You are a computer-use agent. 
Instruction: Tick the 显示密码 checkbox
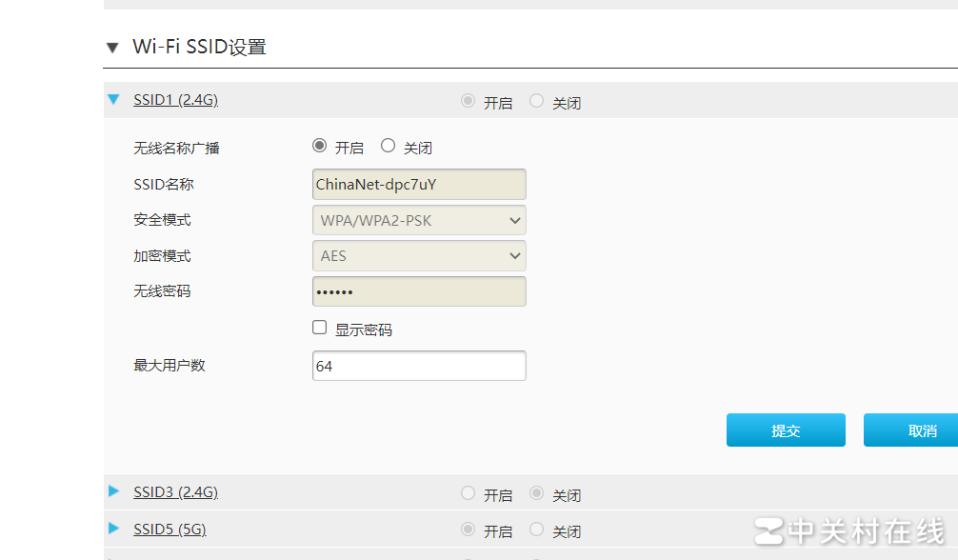click(320, 328)
